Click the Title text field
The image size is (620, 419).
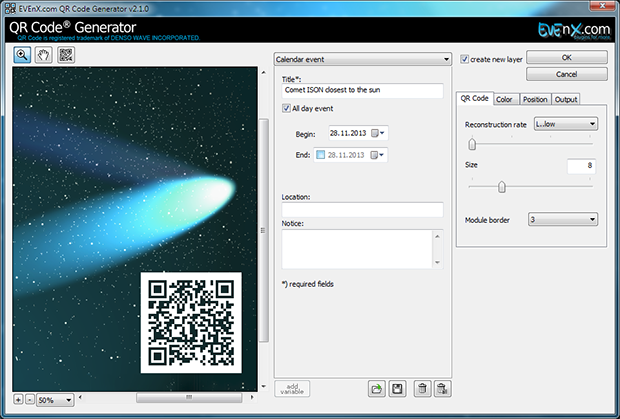[363, 90]
